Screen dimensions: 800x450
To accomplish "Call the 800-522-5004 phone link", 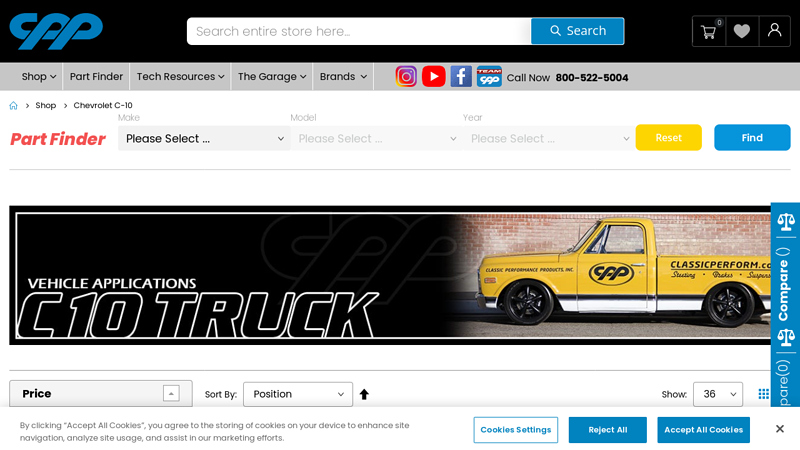I will coord(592,78).
